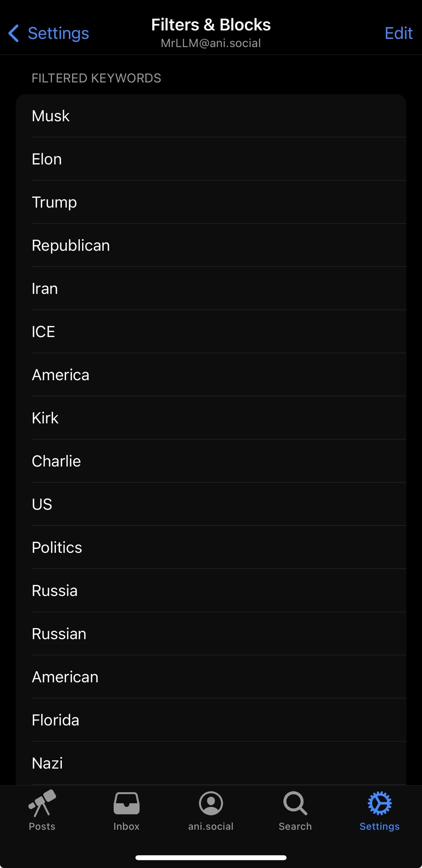Tap the Russia keyword row
This screenshot has width=422, height=868.
(x=211, y=590)
